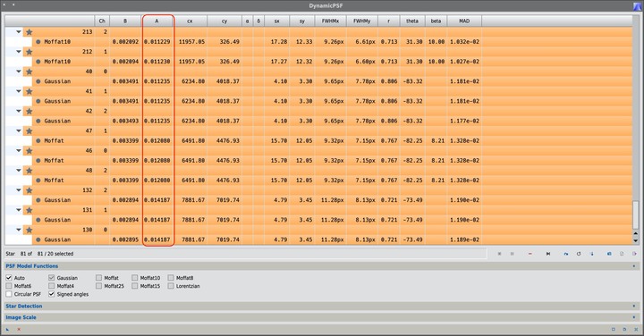644x336 pixels.
Task: Sort by the FWHMx column header
Action: pos(330,21)
